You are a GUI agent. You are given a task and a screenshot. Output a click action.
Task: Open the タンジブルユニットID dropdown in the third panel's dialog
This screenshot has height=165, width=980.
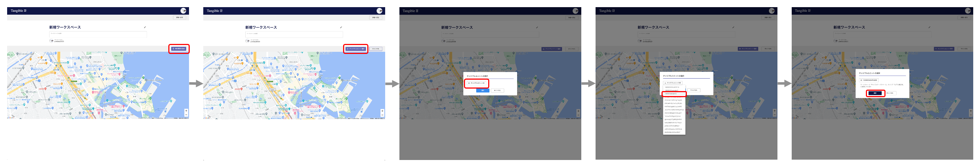(x=476, y=83)
